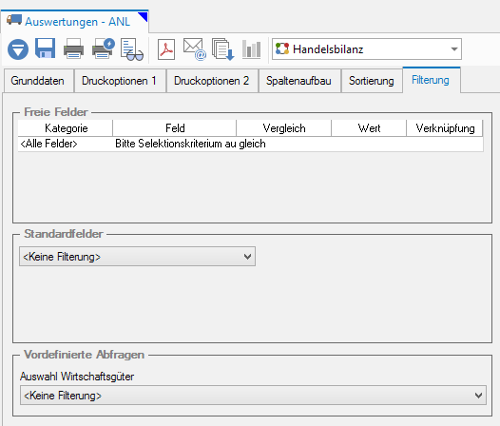Click the truck icon in Auswertungen tab
Screen dimensions: 500x426
[14, 20]
